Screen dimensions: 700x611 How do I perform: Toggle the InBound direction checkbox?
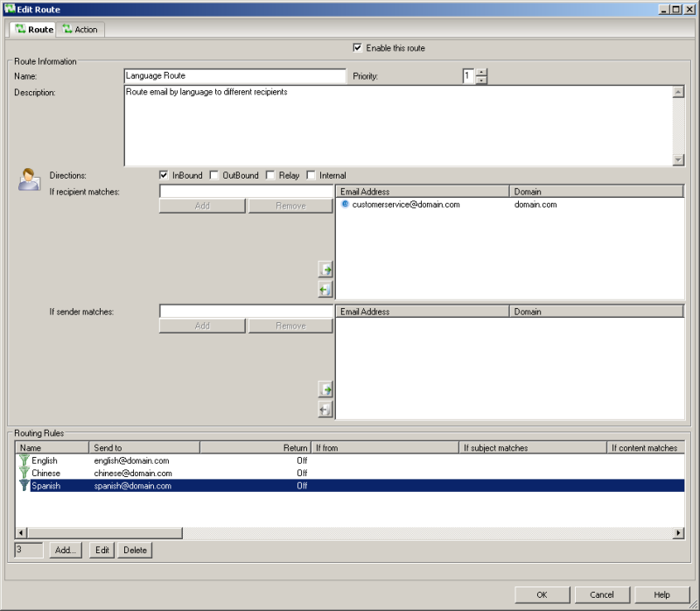[x=164, y=175]
